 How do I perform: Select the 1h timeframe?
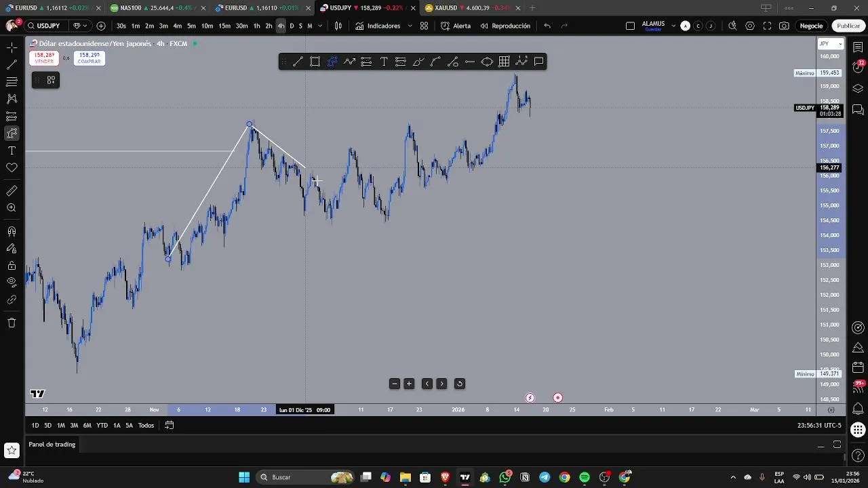click(x=256, y=26)
